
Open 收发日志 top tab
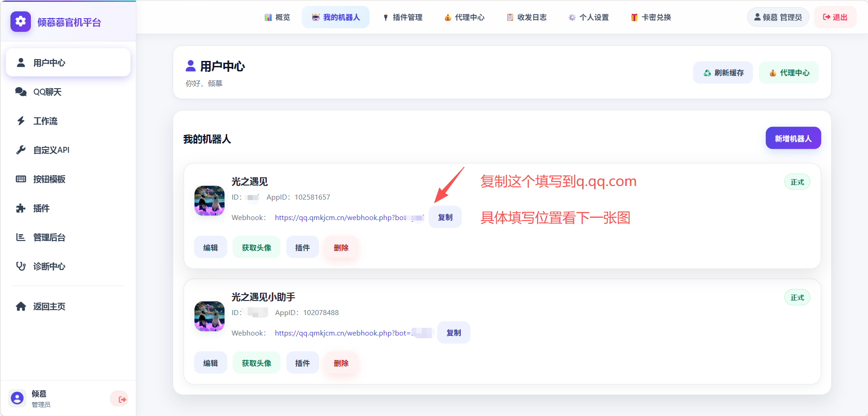click(527, 17)
